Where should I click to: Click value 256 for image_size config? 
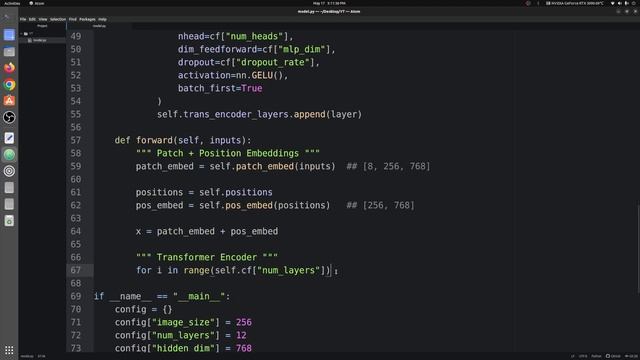pyautogui.click(x=244, y=322)
